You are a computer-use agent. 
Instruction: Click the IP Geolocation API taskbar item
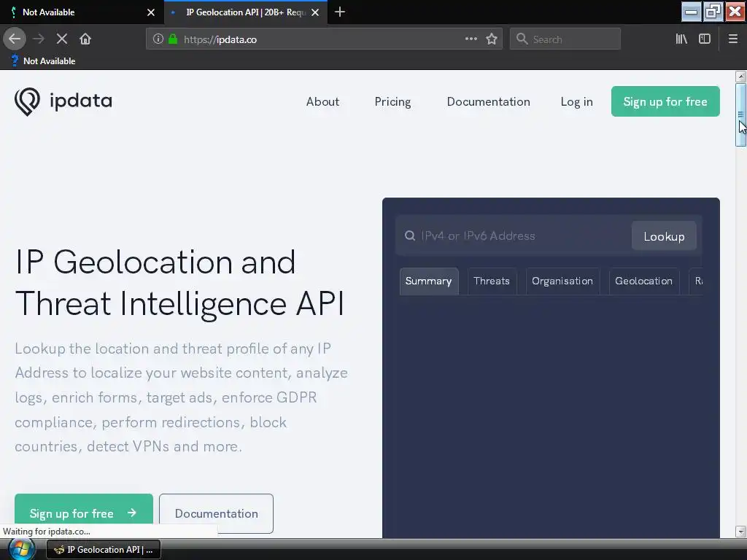tap(104, 550)
